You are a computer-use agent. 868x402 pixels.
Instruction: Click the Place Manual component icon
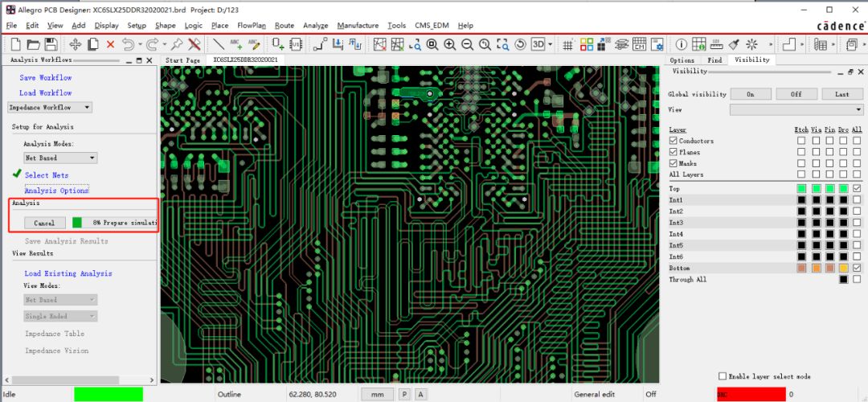[278, 44]
